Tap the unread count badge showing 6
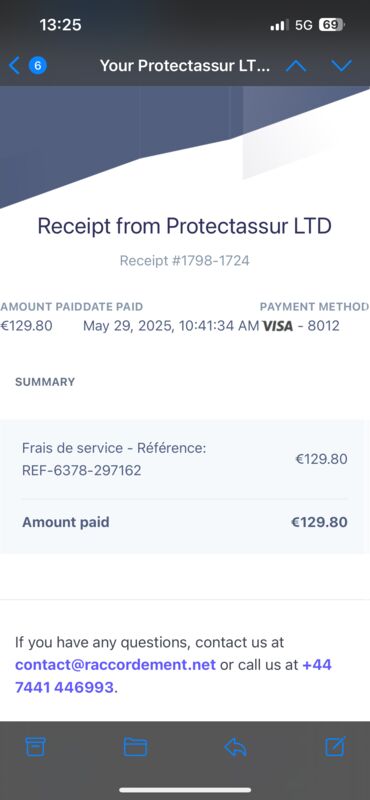The image size is (370, 800). (x=38, y=65)
